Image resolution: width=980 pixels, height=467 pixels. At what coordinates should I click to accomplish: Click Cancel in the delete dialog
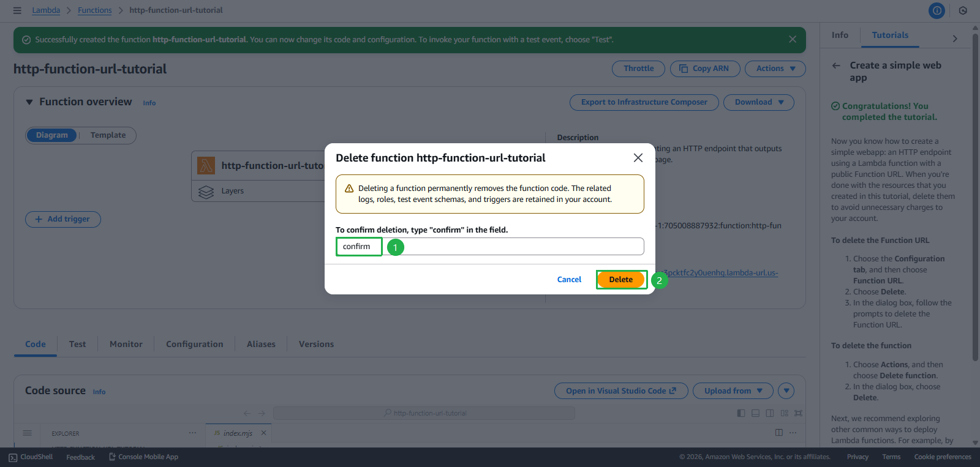[x=569, y=280]
